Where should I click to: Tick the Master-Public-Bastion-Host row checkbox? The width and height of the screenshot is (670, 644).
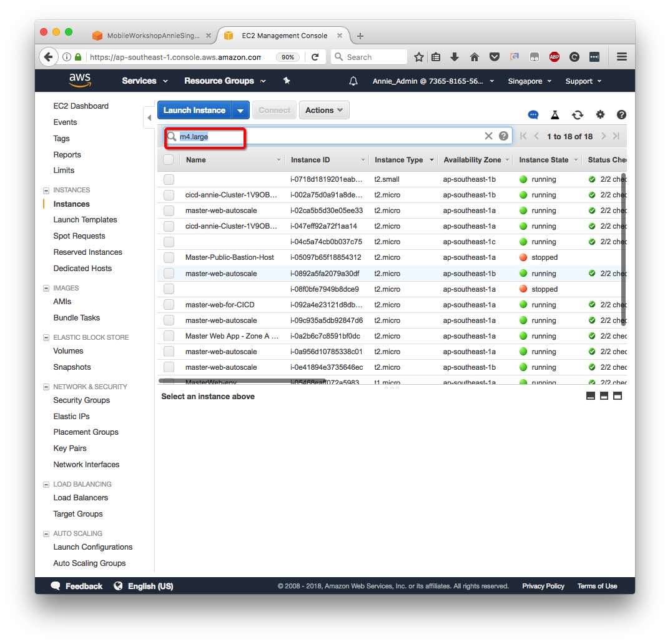(169, 258)
